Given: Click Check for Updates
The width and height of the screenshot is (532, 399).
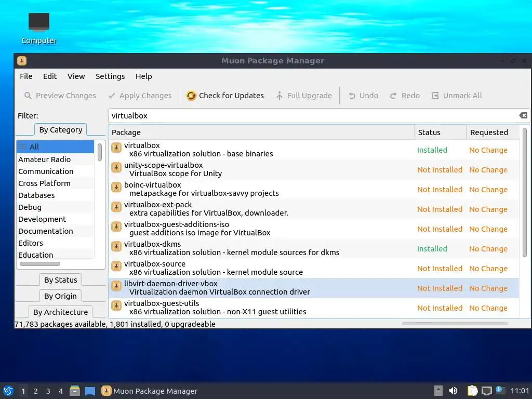Looking at the screenshot, I should click(225, 96).
